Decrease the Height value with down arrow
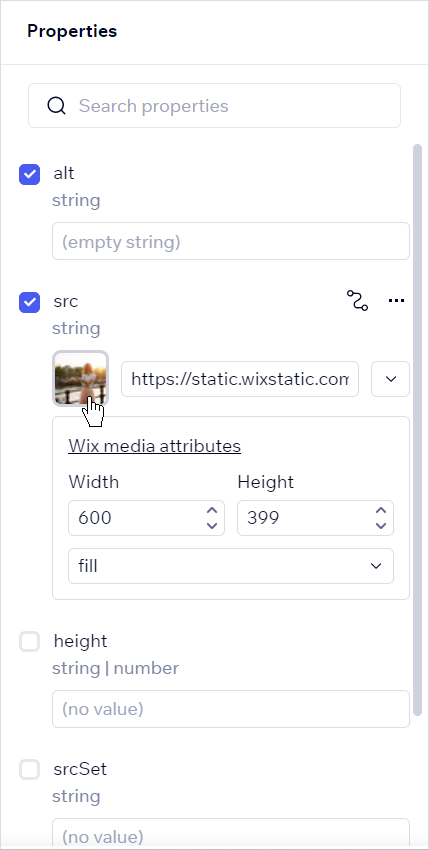The height and width of the screenshot is (850, 429). pos(381,525)
